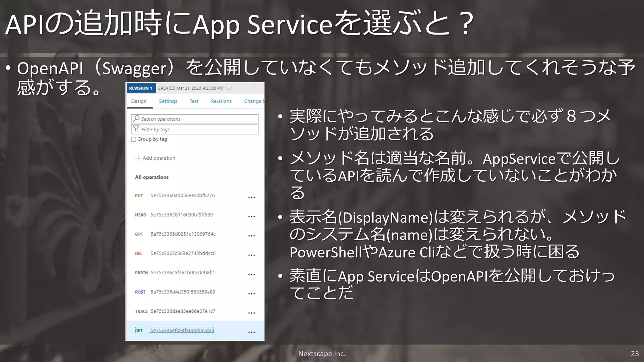Screen dimensions: 644x362
Task: Select the HEAD 5e75c33628116030bf9ff539 operation
Action: (x=195, y=215)
